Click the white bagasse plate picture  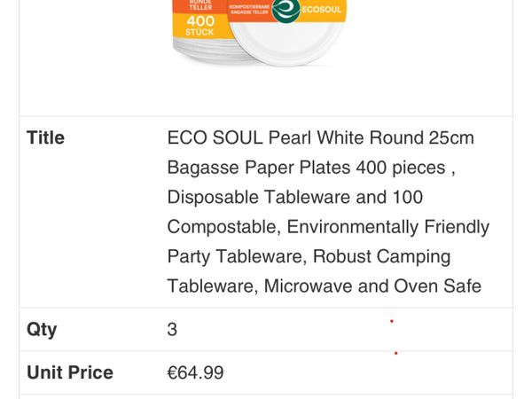point(287,42)
